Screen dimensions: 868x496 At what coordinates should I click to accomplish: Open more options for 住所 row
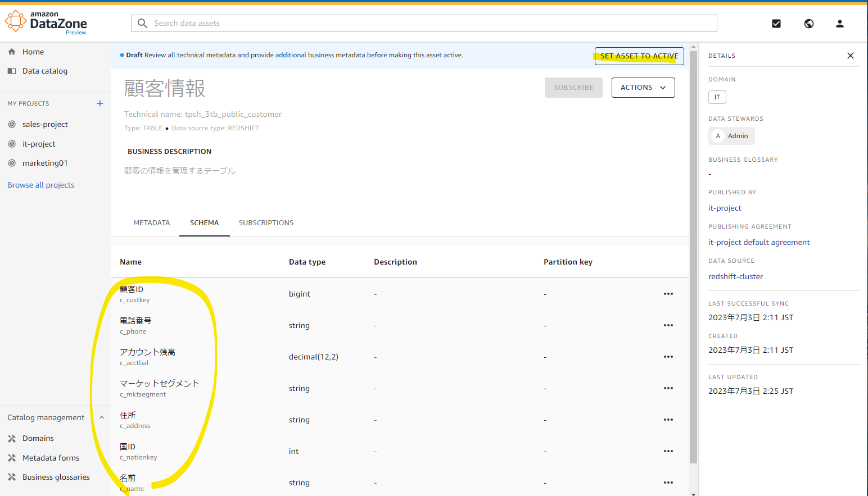[668, 420]
